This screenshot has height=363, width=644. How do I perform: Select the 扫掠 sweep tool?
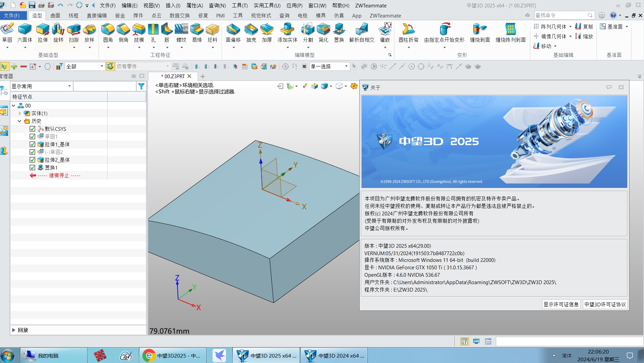point(74,33)
